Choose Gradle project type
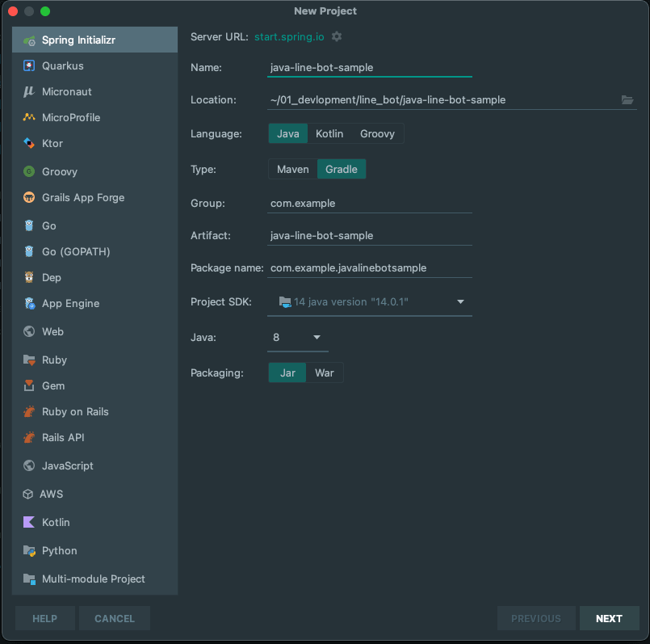Screen dimensions: 650x644 pos(342,170)
